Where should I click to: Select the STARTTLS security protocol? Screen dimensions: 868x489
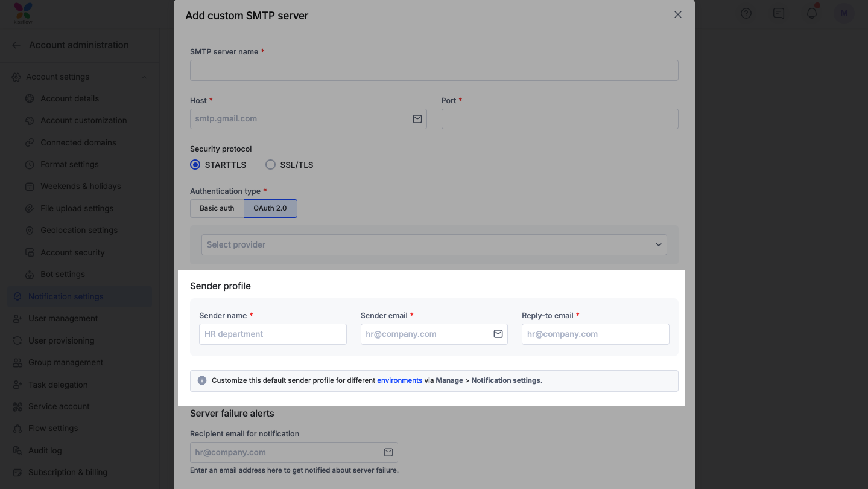pyautogui.click(x=195, y=165)
